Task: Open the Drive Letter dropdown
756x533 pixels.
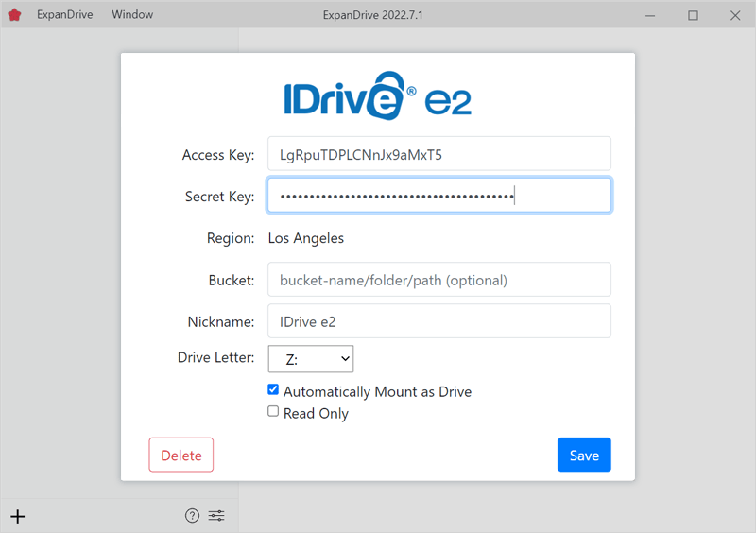Action: 311,359
